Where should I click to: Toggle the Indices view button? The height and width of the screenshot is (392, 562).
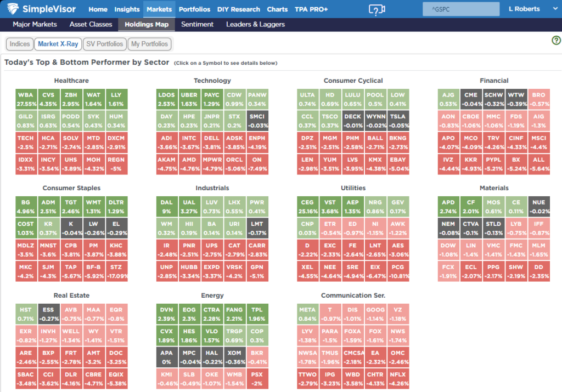point(20,44)
